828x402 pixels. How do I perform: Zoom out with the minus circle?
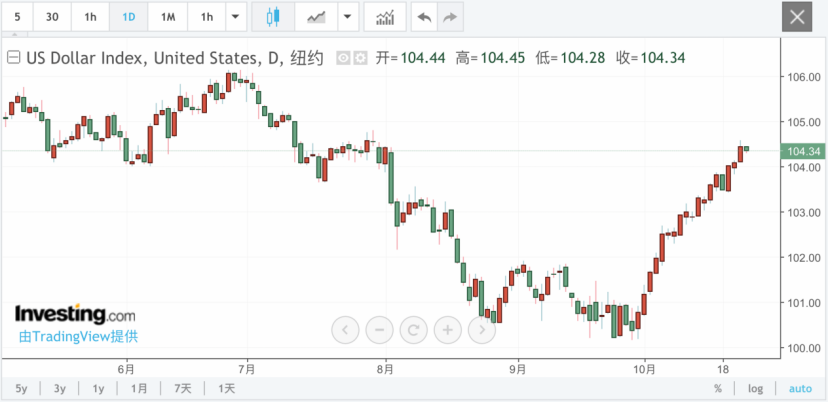(379, 330)
